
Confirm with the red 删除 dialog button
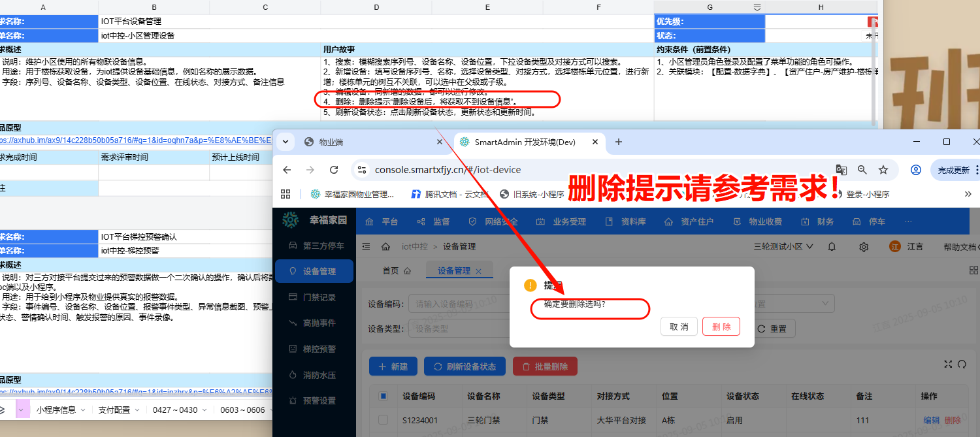coord(721,327)
